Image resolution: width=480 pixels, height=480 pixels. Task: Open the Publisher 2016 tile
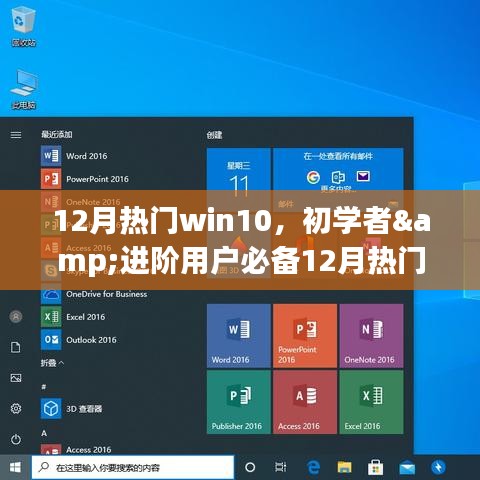(239, 402)
